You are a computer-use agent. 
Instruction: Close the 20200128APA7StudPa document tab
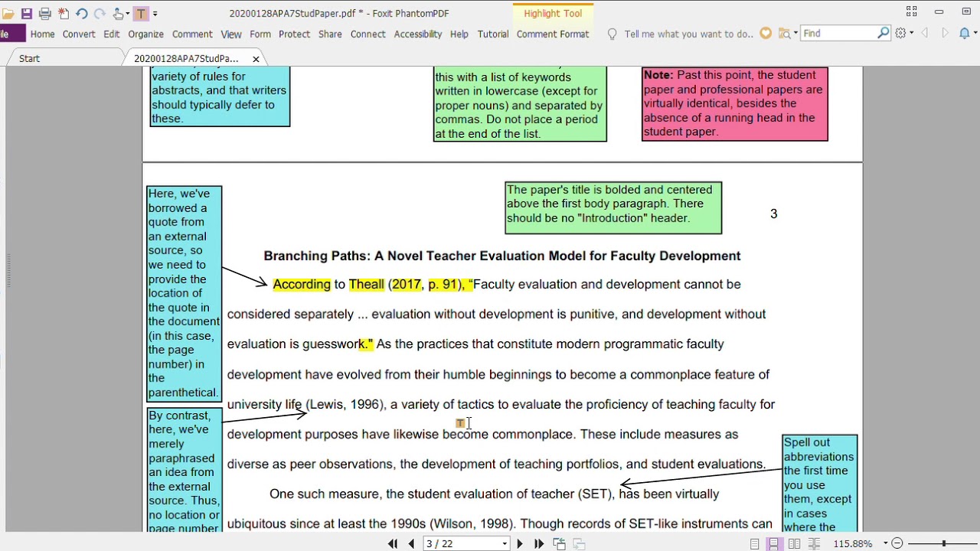tap(256, 59)
